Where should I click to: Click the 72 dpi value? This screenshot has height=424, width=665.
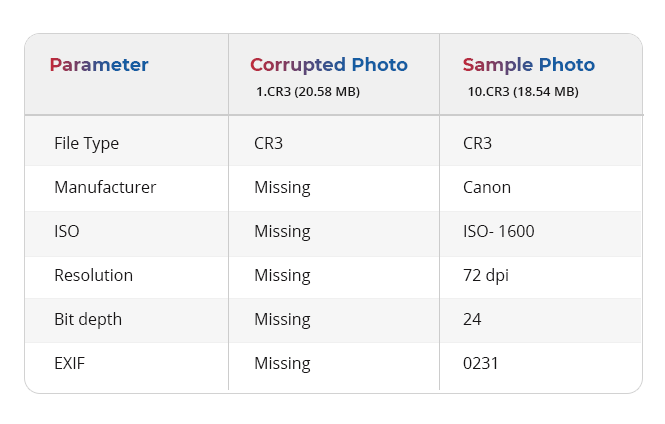click(486, 275)
